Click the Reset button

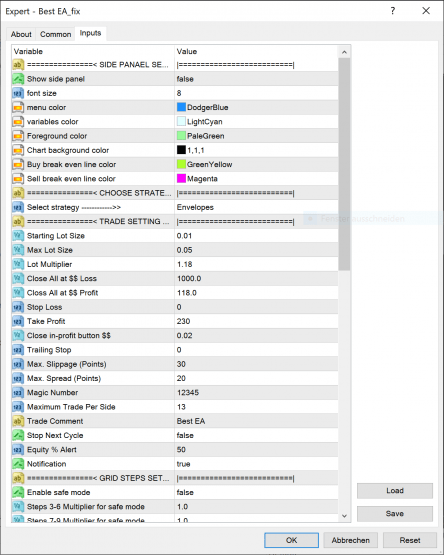coord(410,540)
